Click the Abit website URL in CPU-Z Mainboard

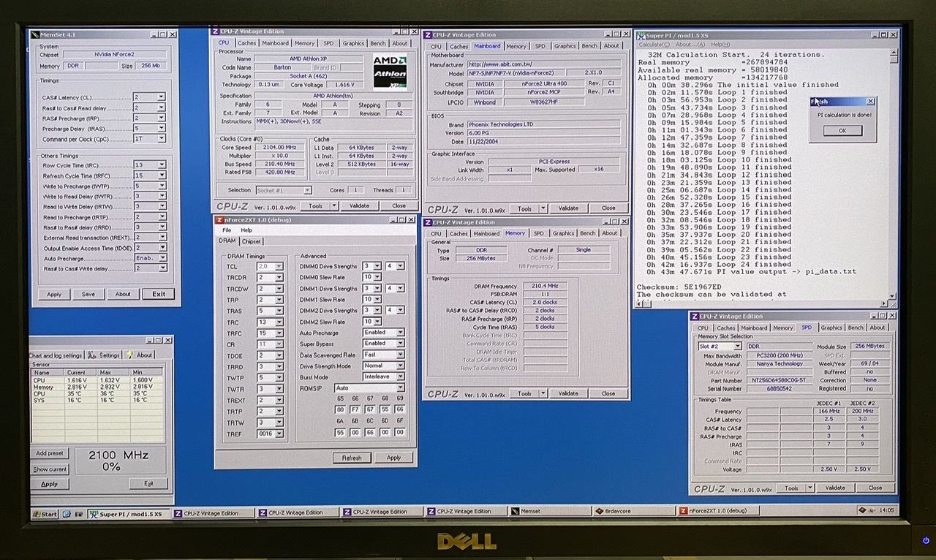500,65
